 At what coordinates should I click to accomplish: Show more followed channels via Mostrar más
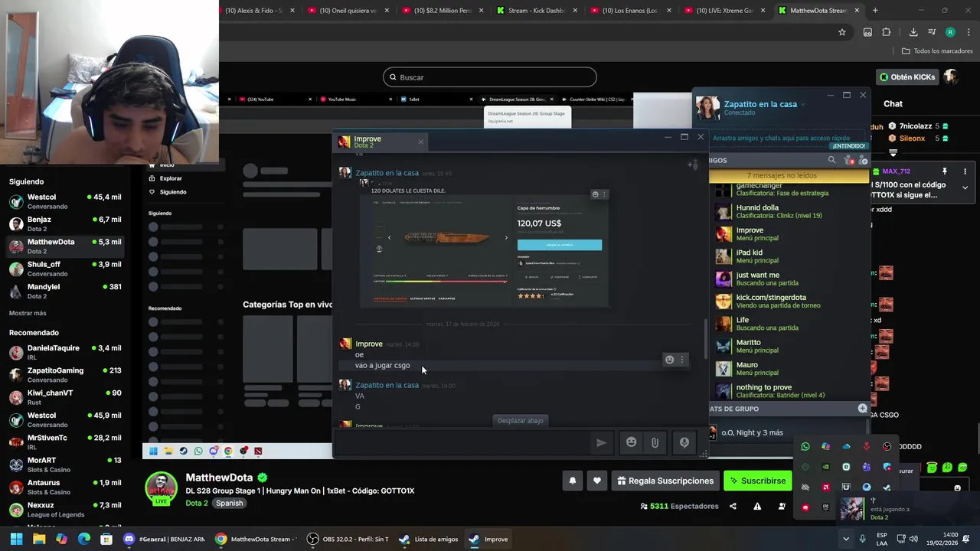click(28, 313)
